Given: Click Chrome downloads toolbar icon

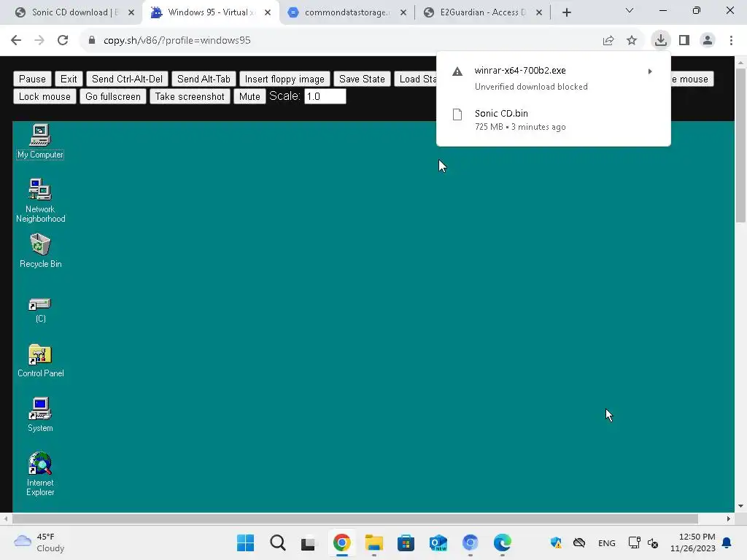Looking at the screenshot, I should point(660,40).
